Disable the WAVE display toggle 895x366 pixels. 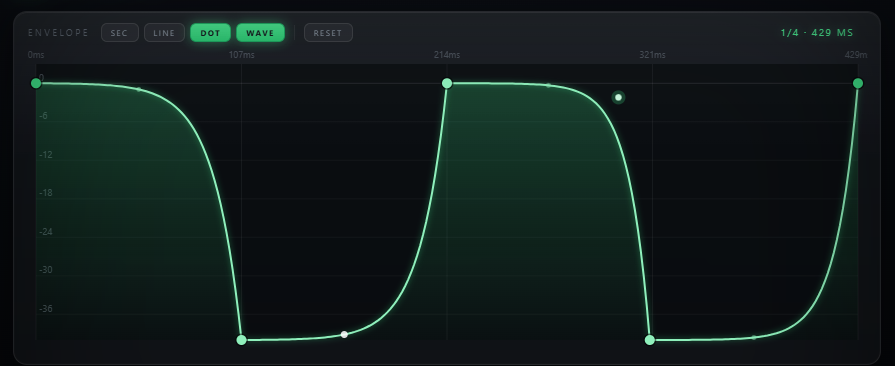tap(260, 33)
